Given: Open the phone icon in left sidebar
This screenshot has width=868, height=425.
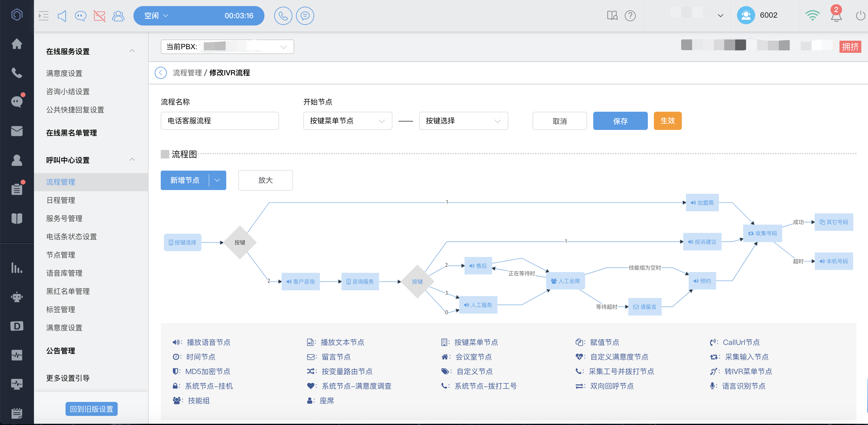Looking at the screenshot, I should (17, 73).
